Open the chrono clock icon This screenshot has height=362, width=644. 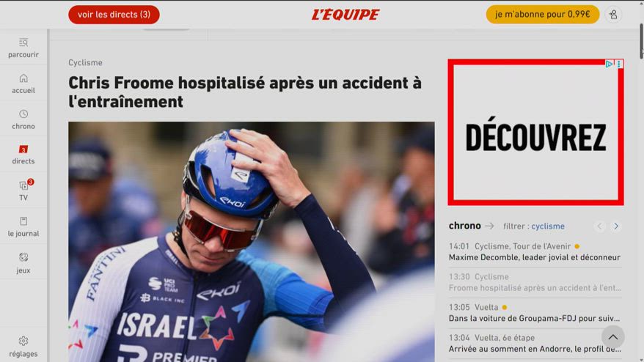(x=23, y=114)
